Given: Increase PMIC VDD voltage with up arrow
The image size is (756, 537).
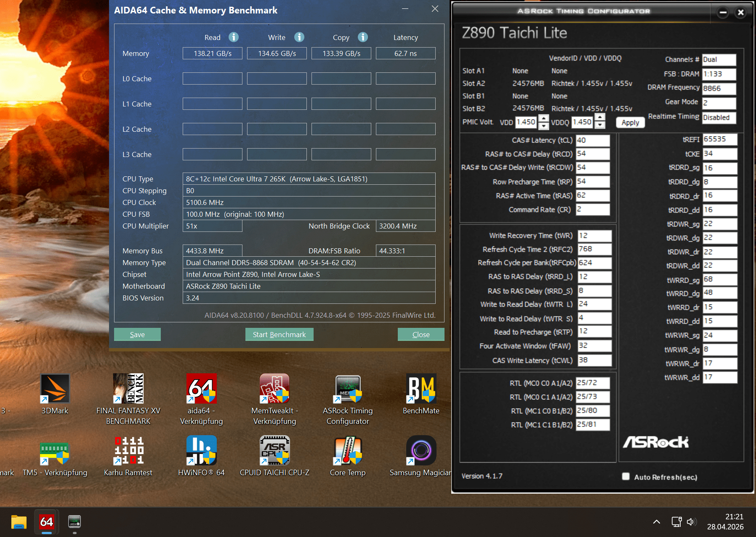Looking at the screenshot, I should tap(543, 118).
